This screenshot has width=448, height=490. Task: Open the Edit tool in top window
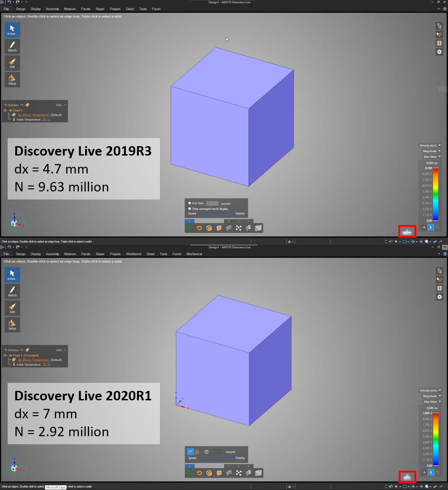click(x=12, y=63)
